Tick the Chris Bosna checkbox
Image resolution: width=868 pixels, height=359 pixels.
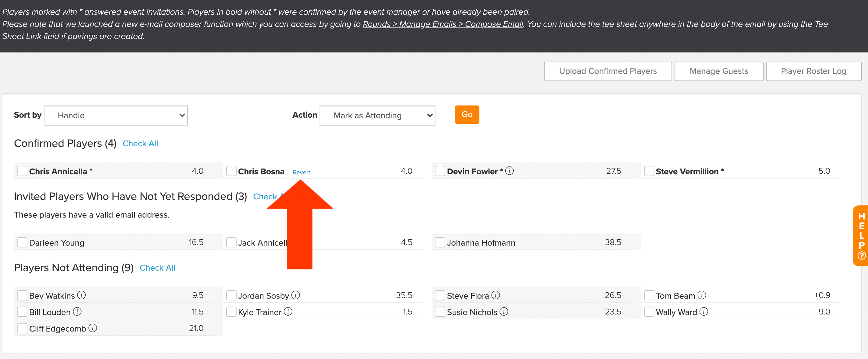point(231,171)
